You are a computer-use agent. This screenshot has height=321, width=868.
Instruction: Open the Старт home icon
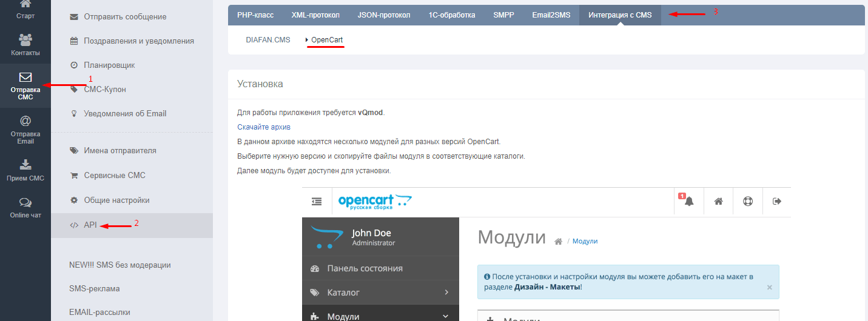[x=25, y=4]
